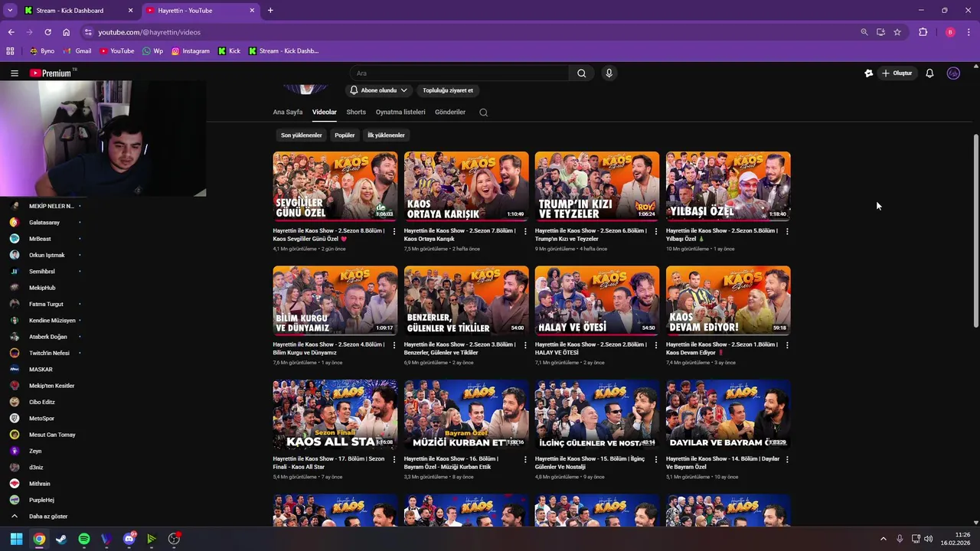Show hidden system tray icons
Image resolution: width=980 pixels, height=551 pixels.
tap(883, 539)
